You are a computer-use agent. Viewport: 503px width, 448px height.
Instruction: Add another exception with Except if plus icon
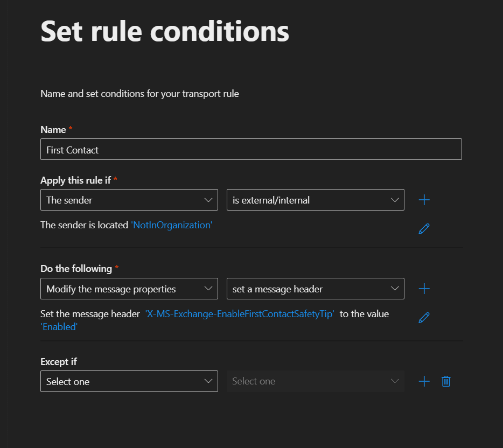(424, 382)
